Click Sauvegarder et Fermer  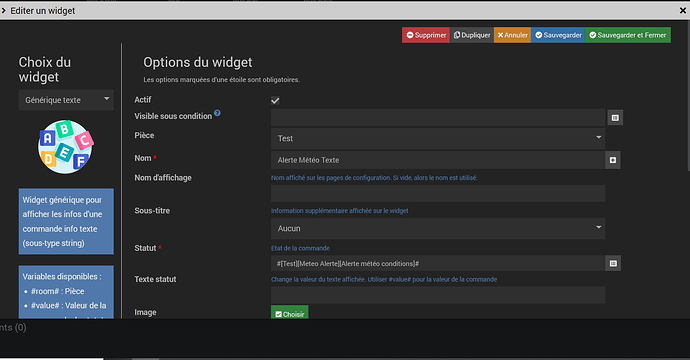tap(628, 35)
